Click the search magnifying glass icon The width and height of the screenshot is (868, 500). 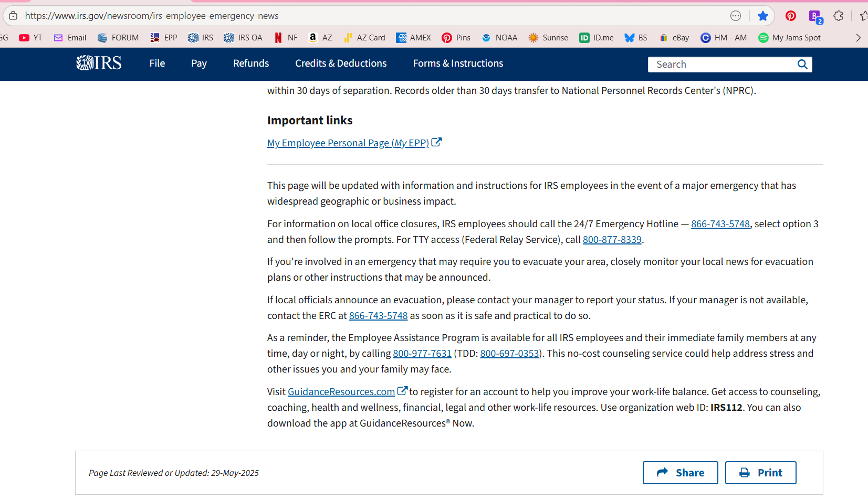tap(802, 65)
